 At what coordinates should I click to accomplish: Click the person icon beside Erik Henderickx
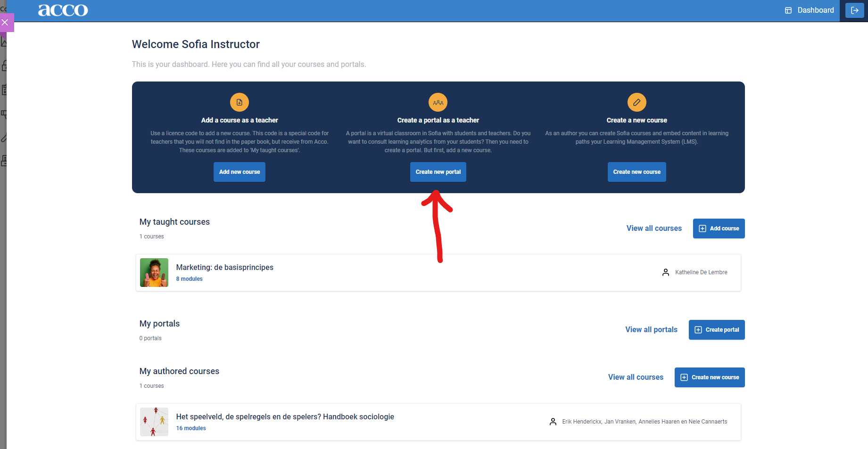coord(553,422)
